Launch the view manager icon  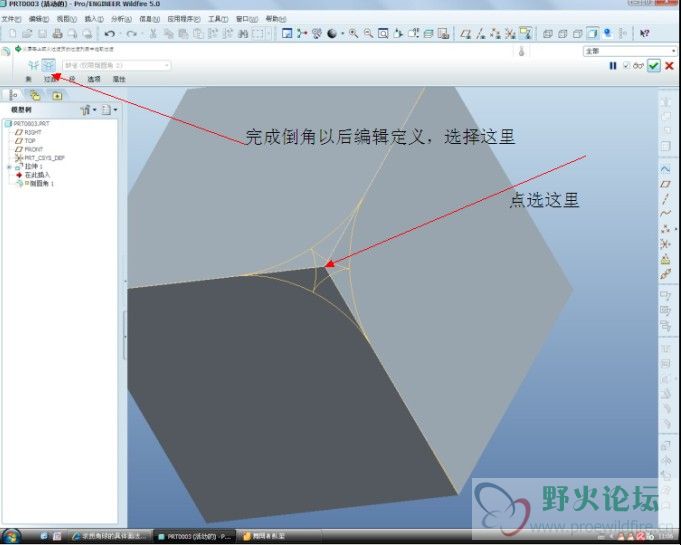pos(443,34)
